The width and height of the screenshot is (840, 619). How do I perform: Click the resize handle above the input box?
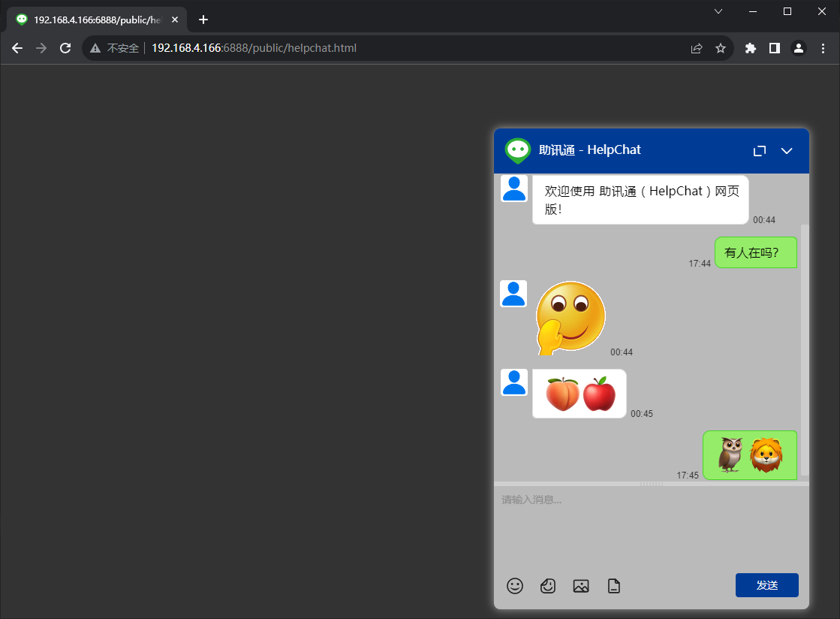[652, 484]
